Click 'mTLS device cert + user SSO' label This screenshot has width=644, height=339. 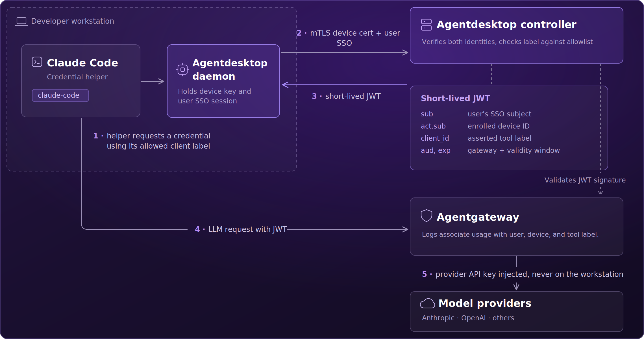(355, 38)
